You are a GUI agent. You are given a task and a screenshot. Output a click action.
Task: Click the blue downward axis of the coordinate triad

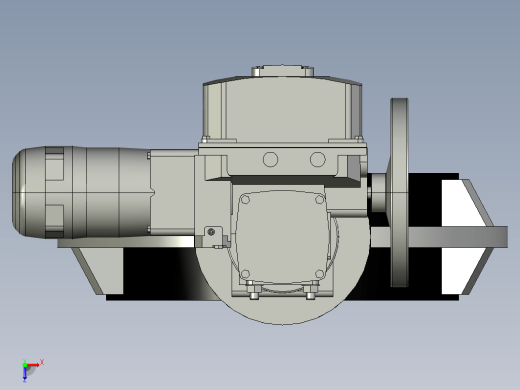(x=25, y=374)
